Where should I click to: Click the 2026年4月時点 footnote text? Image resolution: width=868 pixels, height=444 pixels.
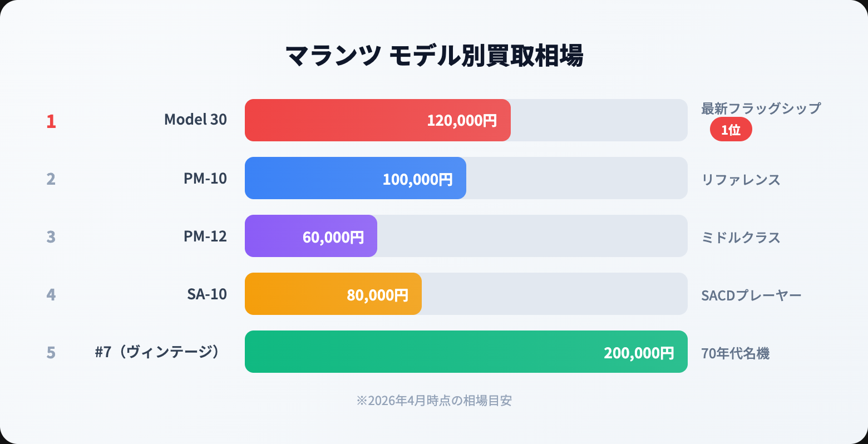(x=434, y=401)
